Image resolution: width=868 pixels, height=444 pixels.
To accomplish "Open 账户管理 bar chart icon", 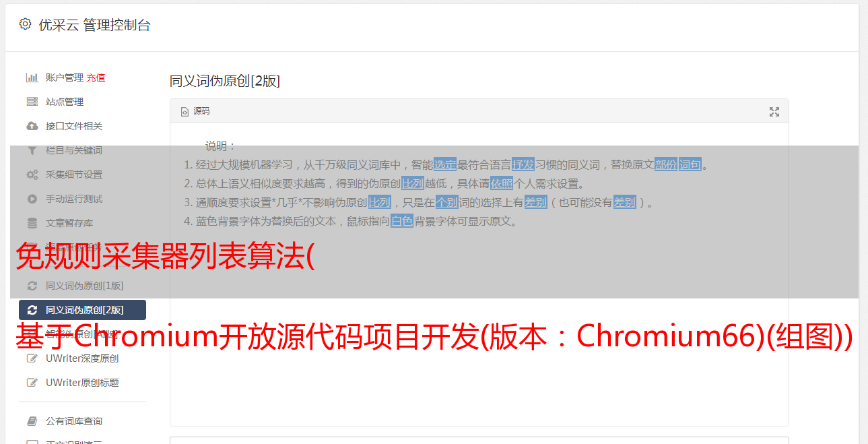I will pos(32,77).
